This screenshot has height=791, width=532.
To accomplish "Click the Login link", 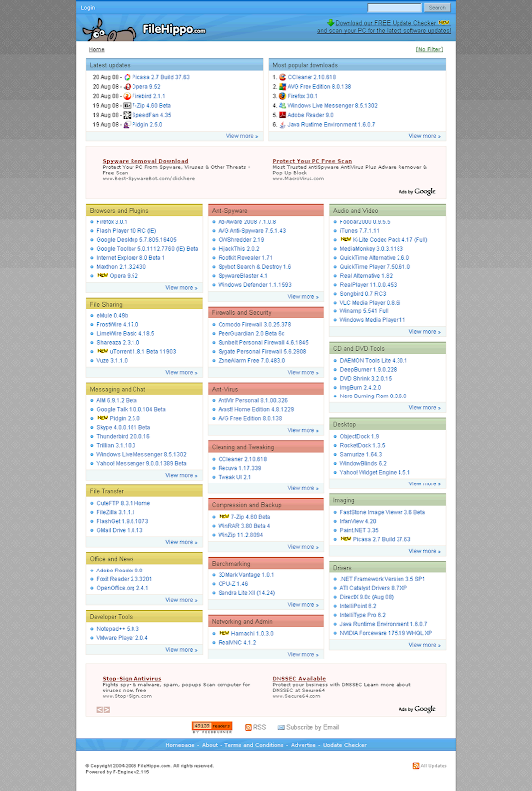I will click(88, 8).
